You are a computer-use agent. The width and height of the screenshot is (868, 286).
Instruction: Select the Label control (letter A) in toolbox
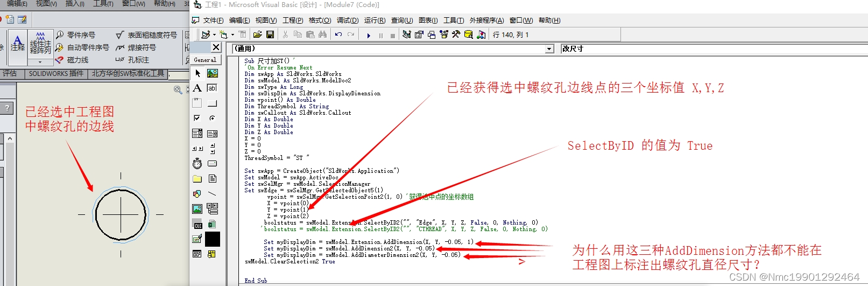pos(197,88)
